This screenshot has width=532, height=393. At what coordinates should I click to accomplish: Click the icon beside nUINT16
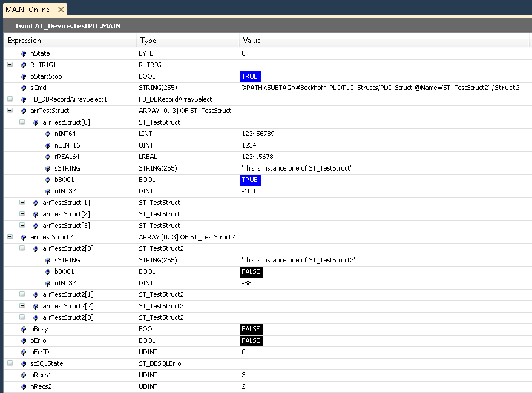pos(48,146)
